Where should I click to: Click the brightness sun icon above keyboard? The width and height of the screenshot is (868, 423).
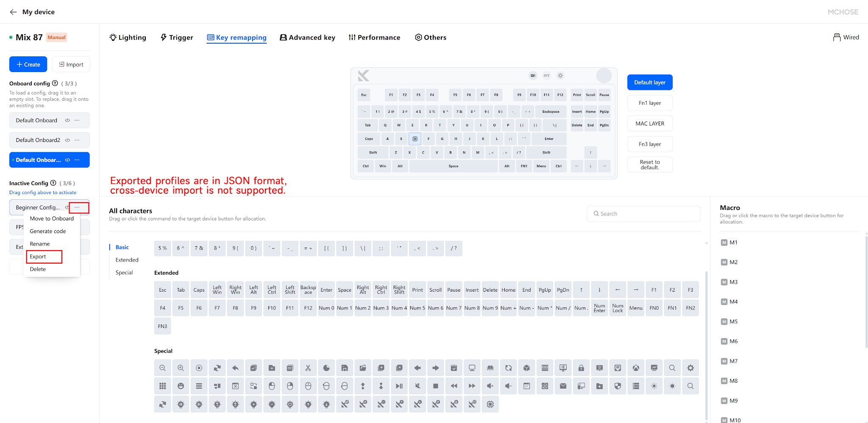560,75
